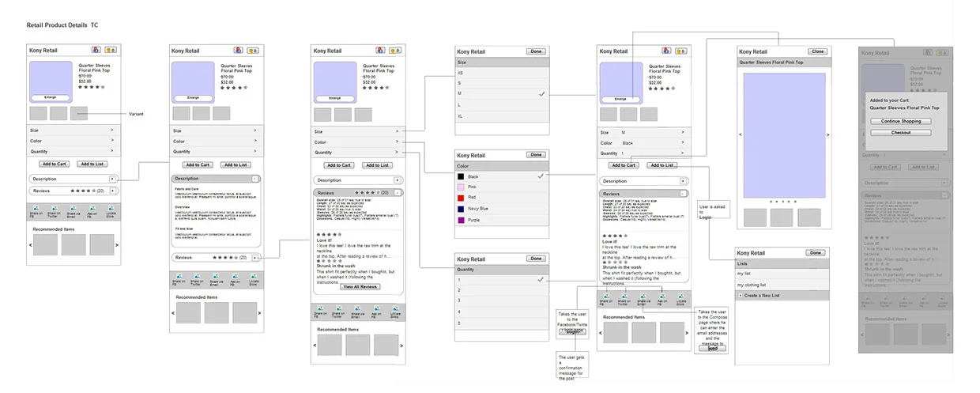Click Checkout in the cart popup
The width and height of the screenshot is (980, 393).
901,133
